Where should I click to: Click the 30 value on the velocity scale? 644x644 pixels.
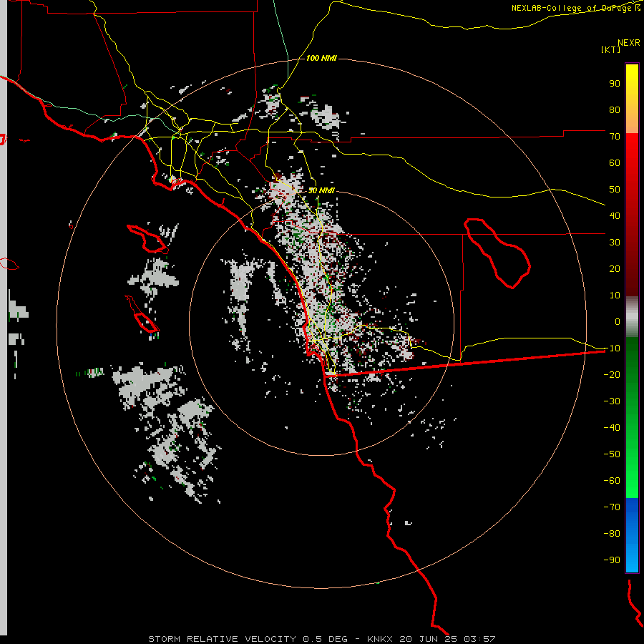[x=615, y=243]
